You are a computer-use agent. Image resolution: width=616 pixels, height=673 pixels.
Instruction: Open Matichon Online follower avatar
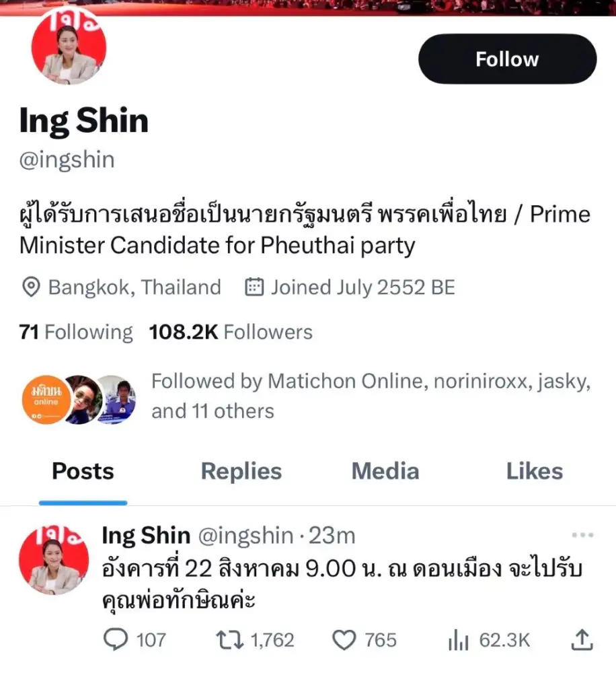click(x=46, y=400)
